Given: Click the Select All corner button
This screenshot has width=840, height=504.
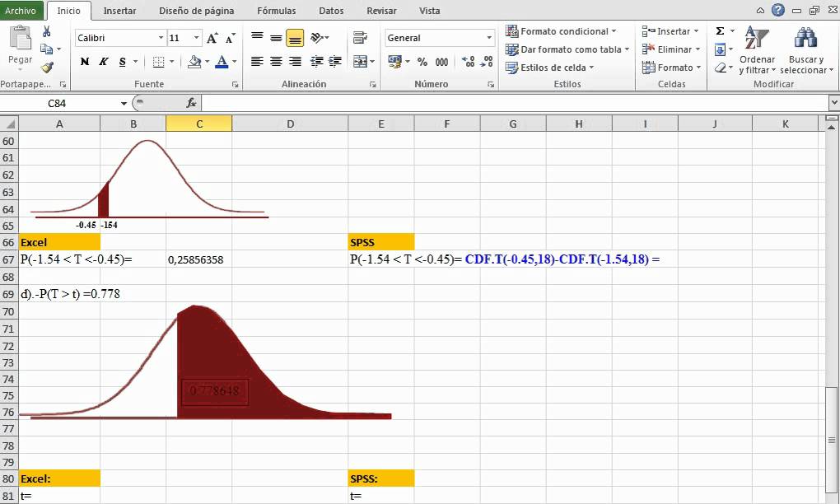Looking at the screenshot, I should [x=9, y=124].
